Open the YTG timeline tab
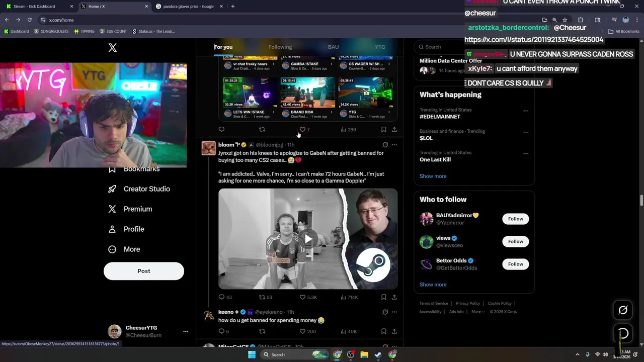 click(380, 47)
